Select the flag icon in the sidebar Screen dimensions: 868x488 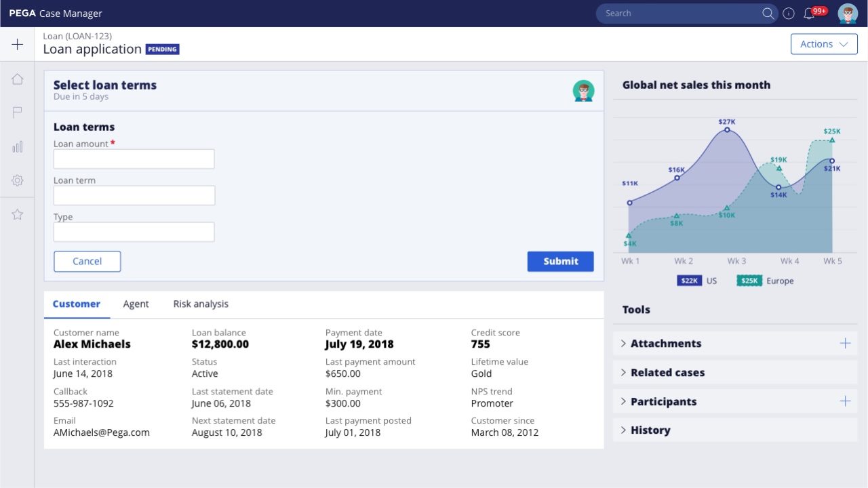pyautogui.click(x=17, y=113)
